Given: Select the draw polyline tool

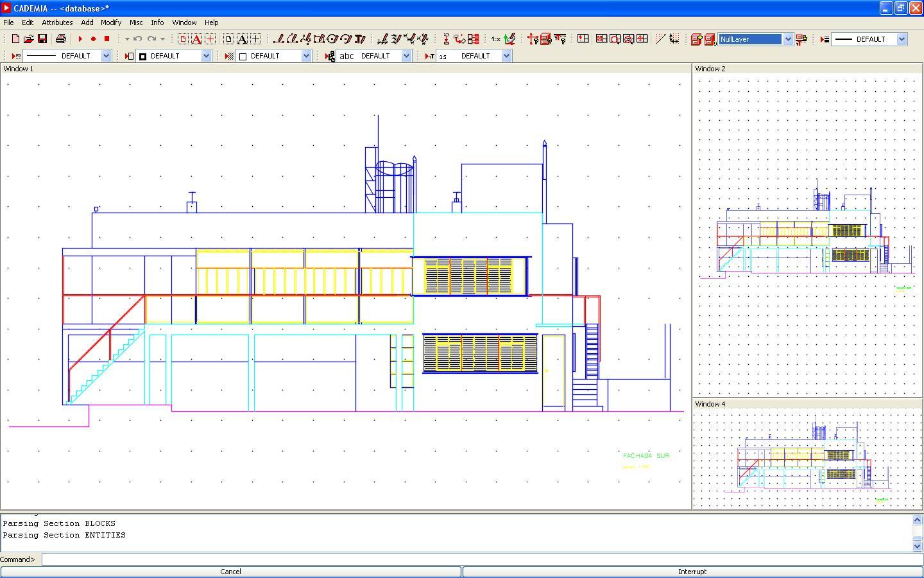Looking at the screenshot, I should pos(293,39).
